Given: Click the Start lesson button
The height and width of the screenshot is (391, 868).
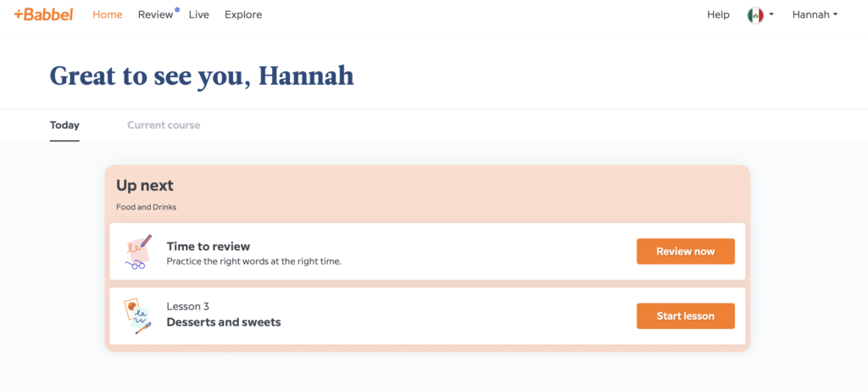Looking at the screenshot, I should click(685, 316).
